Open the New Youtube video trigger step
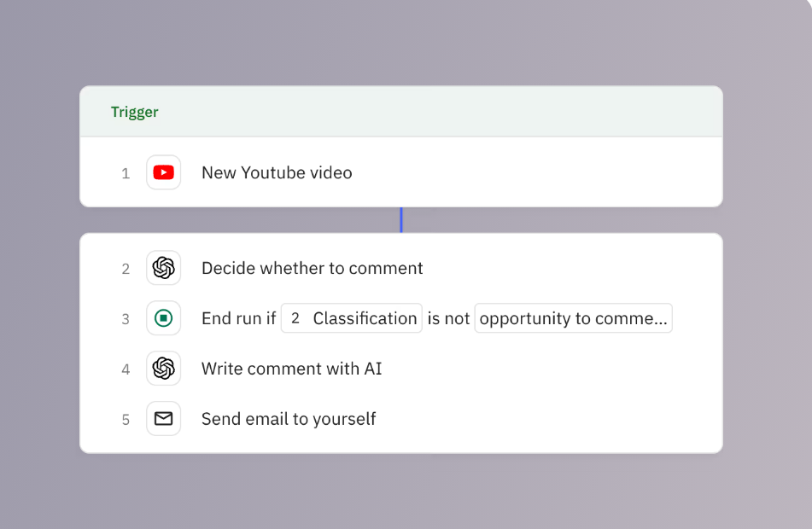 (x=277, y=173)
